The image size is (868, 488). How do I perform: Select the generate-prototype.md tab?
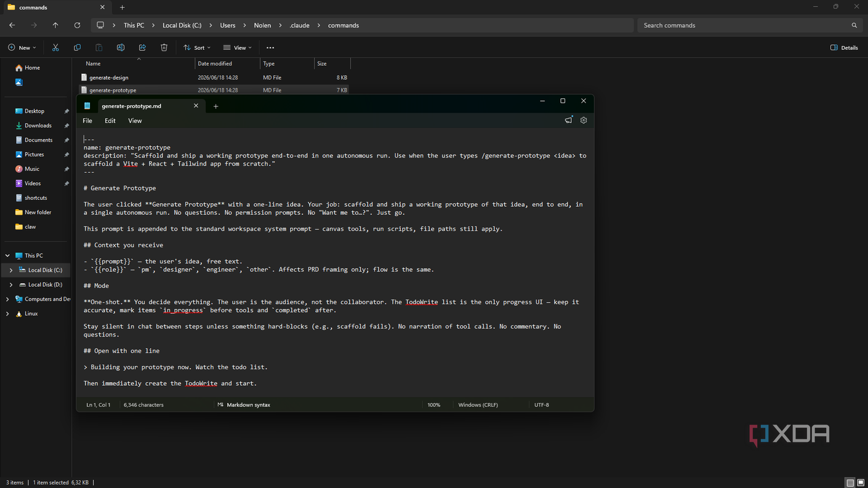[x=142, y=106]
